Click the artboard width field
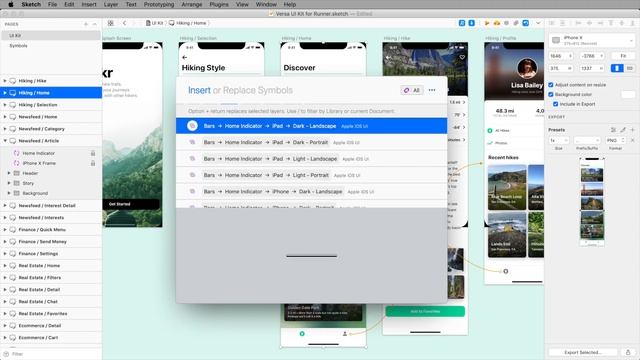The width and height of the screenshot is (640, 360). [561, 68]
